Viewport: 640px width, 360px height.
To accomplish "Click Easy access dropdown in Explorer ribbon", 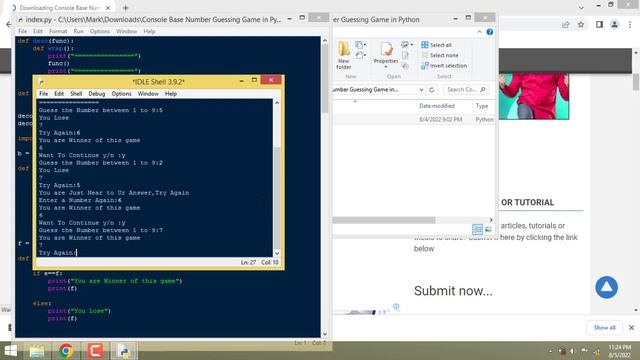I will [360, 55].
